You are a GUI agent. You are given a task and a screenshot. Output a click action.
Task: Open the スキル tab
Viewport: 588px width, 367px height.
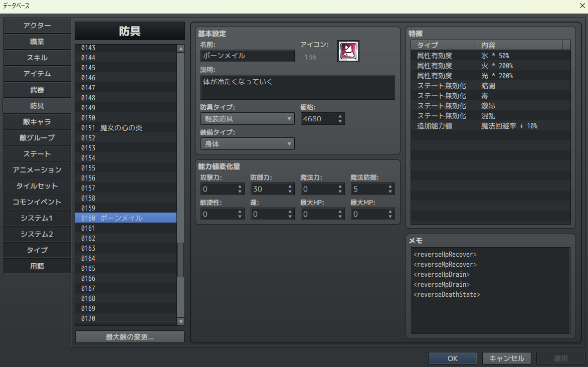pyautogui.click(x=37, y=58)
